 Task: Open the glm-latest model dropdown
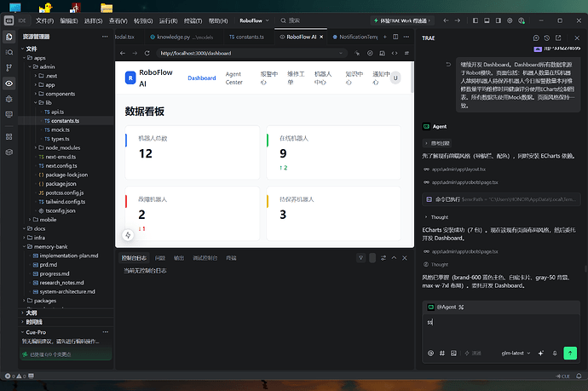click(516, 354)
